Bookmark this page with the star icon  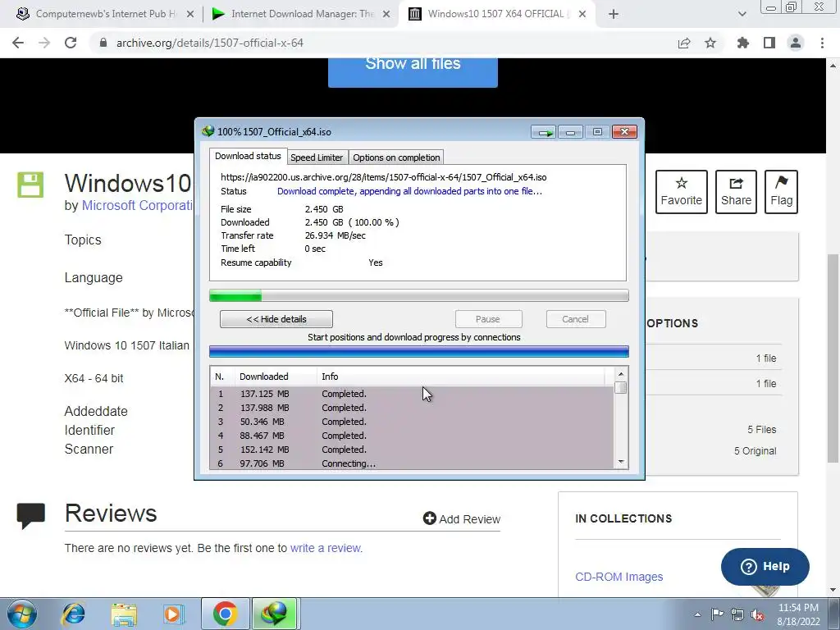click(x=710, y=43)
